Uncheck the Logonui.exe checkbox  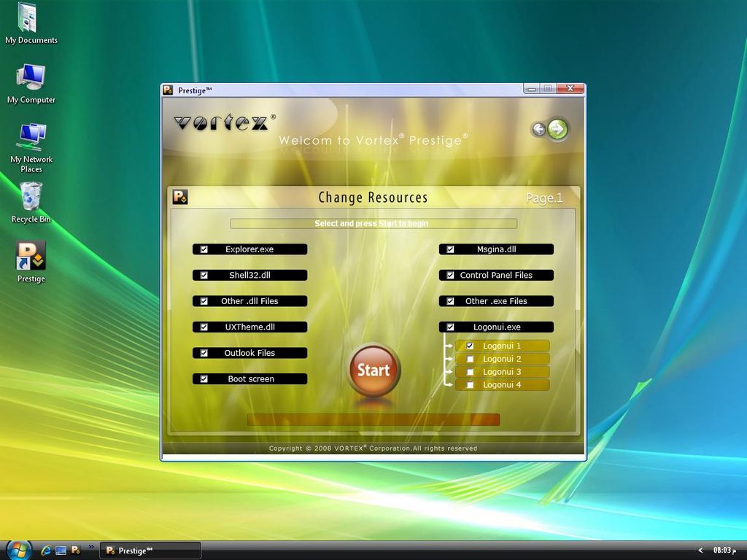[x=450, y=327]
